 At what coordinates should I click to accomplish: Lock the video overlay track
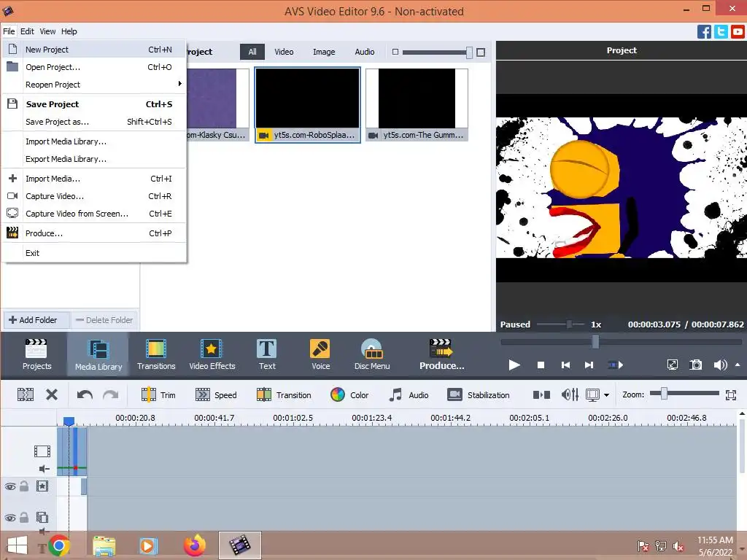[x=24, y=517]
